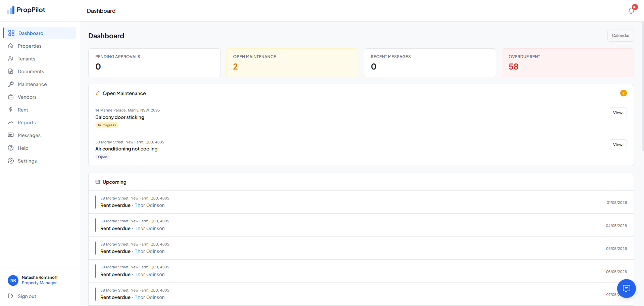The height and width of the screenshot is (306, 644).
Task: Click the Rent dollar icon
Action: tap(11, 110)
